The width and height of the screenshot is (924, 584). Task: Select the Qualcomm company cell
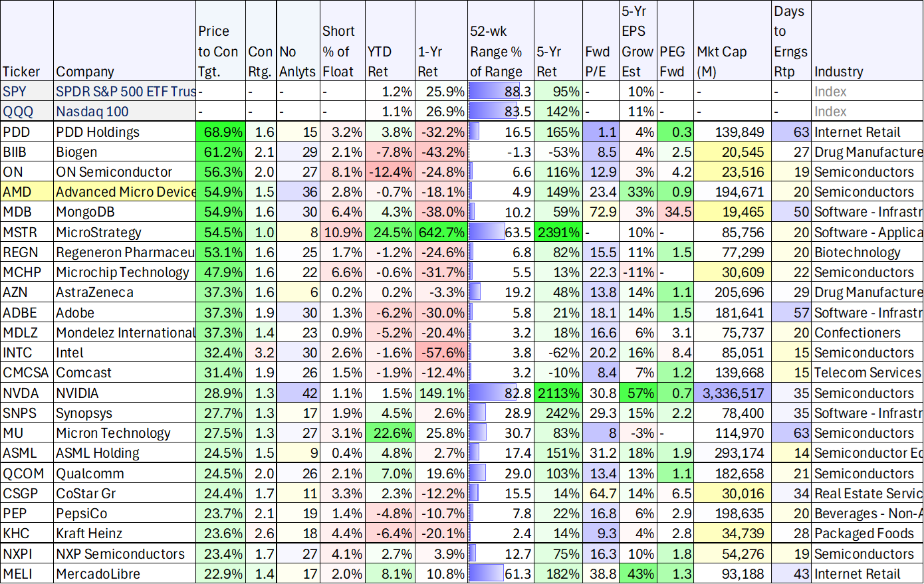tap(125, 474)
